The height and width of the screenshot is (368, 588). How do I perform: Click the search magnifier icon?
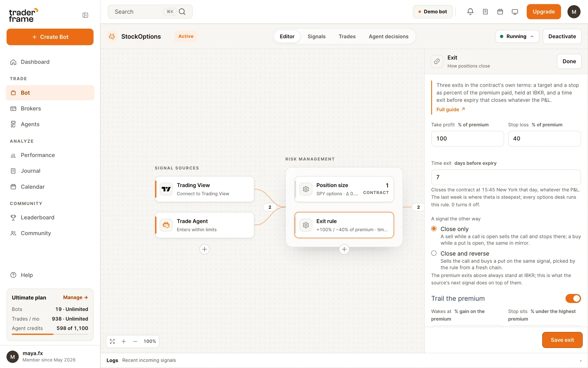point(182,12)
